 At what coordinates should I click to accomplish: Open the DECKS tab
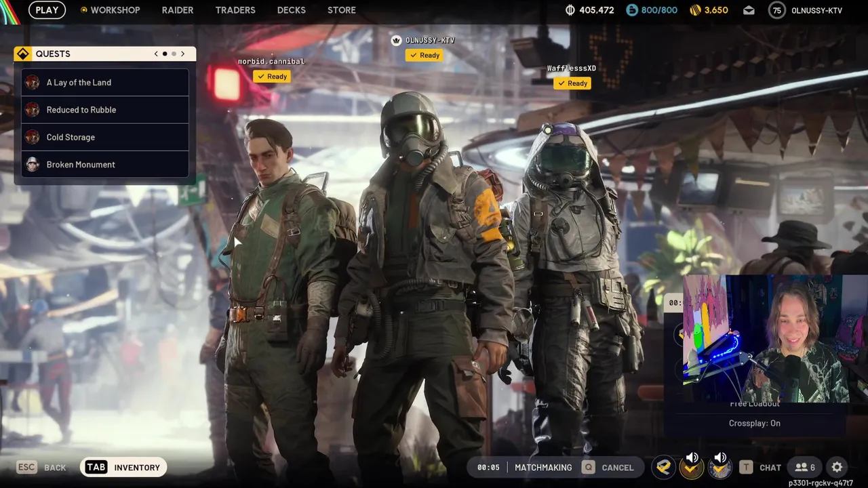point(292,10)
